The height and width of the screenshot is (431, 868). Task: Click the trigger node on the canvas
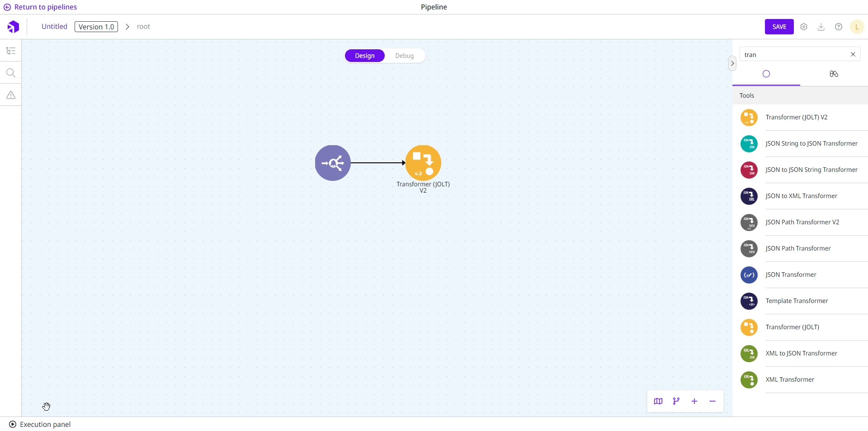(x=333, y=163)
